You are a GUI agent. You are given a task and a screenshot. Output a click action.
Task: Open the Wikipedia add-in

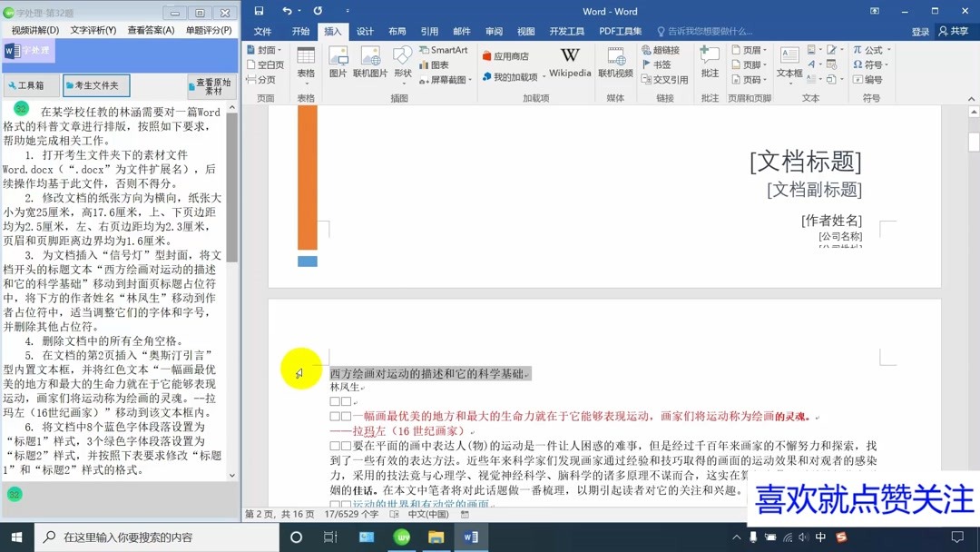pos(569,64)
